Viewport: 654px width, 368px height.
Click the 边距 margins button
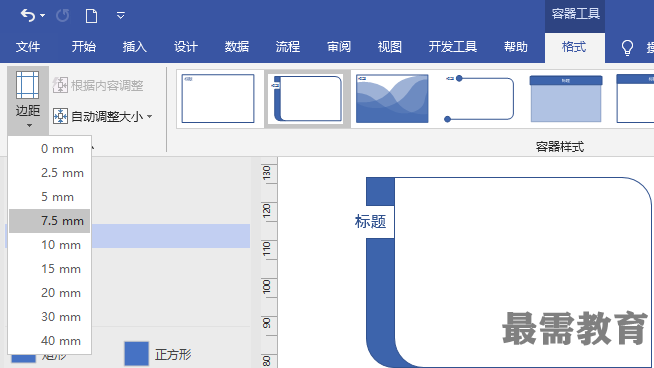coord(28,100)
